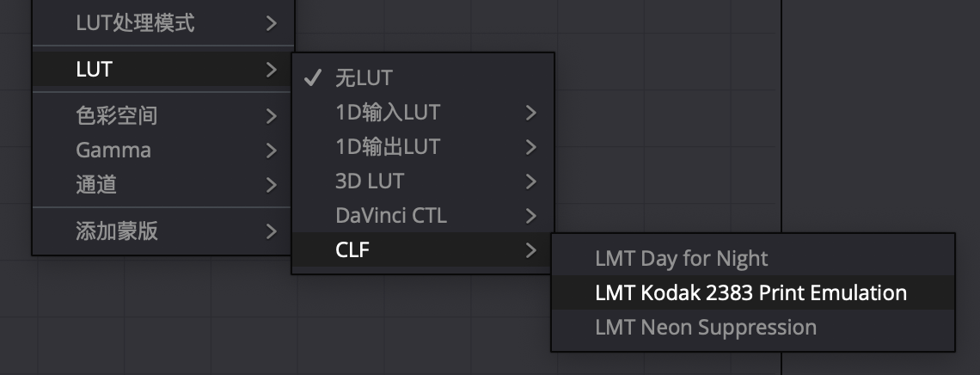The image size is (980, 375).
Task: Click the chevron arrow beside 3D LUT
Action: pos(530,181)
